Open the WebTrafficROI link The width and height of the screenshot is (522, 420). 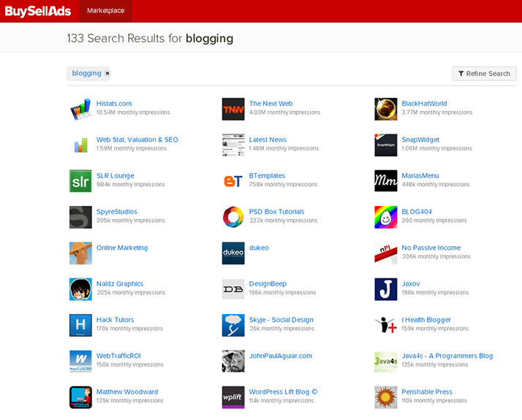click(x=118, y=356)
